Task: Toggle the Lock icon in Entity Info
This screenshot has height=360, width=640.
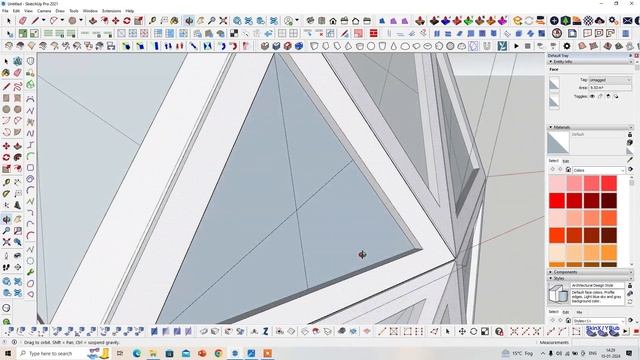Action: tap(600, 96)
